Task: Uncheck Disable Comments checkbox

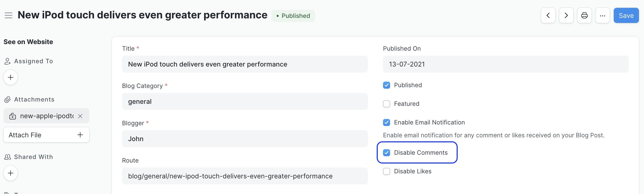Action: (387, 153)
